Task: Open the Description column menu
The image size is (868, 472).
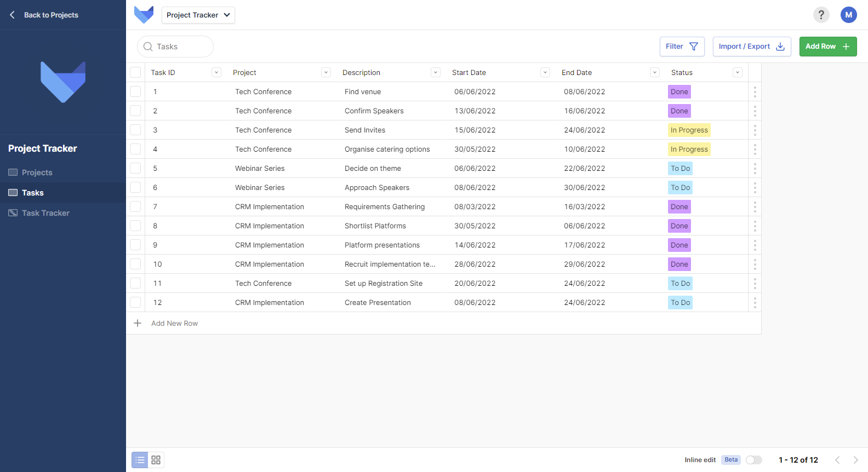Action: 436,72
